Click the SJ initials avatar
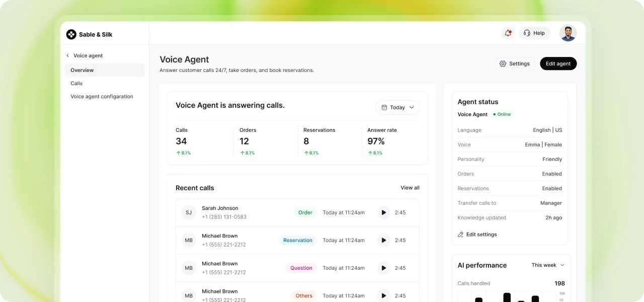 coord(189,212)
